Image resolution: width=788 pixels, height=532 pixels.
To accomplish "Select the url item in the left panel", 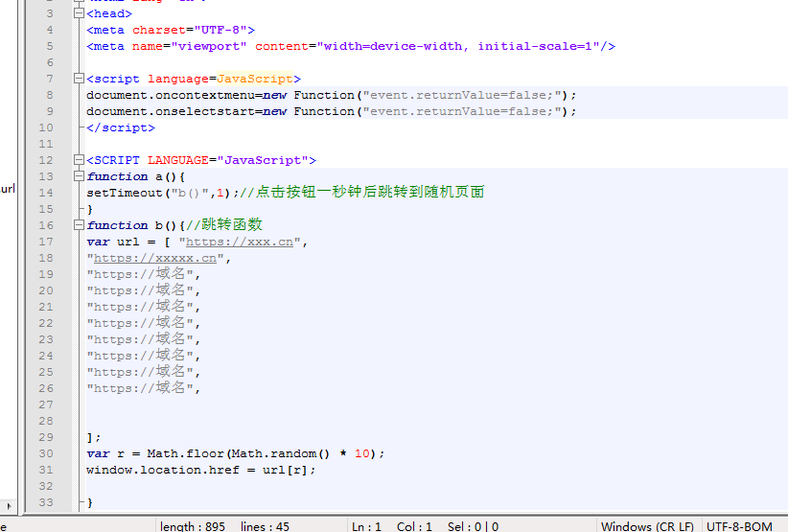I will point(8,189).
